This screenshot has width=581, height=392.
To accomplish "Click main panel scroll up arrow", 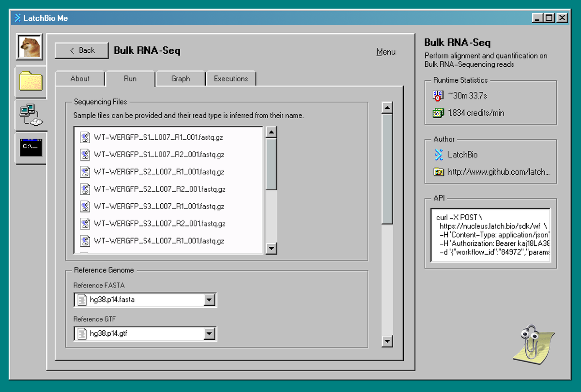I will click(387, 107).
